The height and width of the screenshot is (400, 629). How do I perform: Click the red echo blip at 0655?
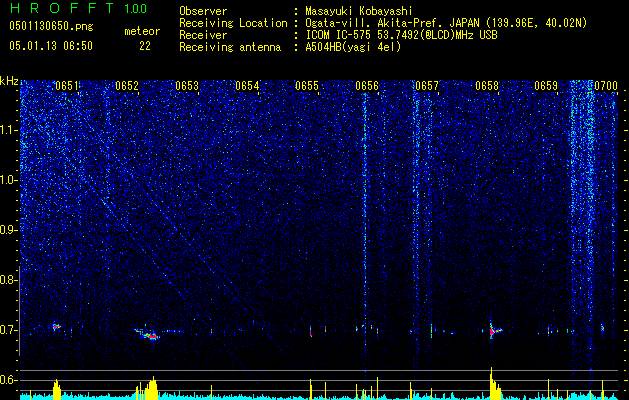(x=310, y=331)
